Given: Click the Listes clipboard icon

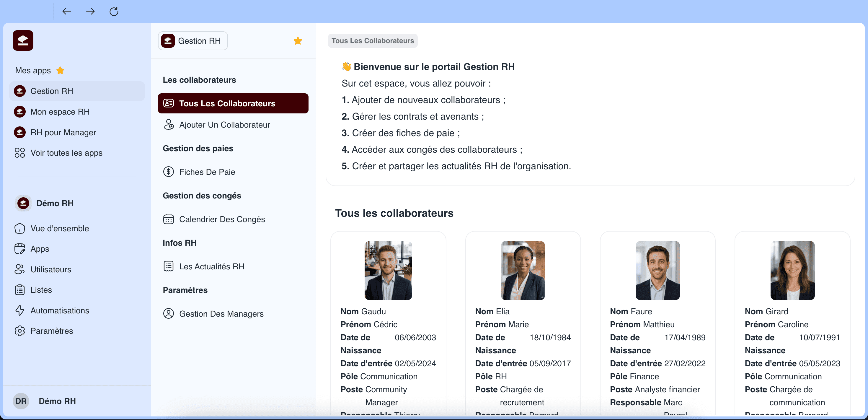Looking at the screenshot, I should 20,290.
